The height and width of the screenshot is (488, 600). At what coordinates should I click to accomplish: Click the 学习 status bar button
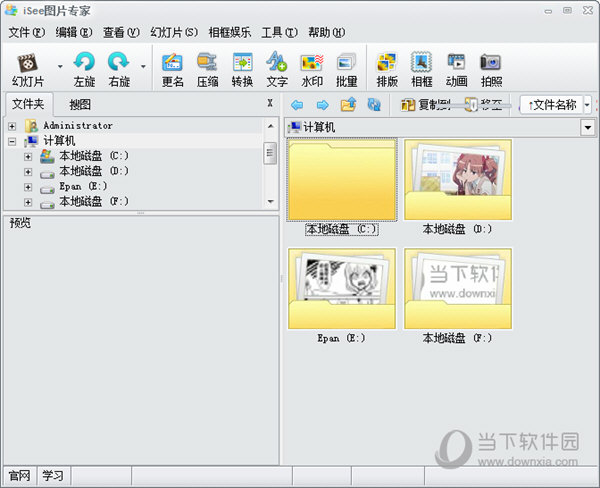pyautogui.click(x=53, y=476)
